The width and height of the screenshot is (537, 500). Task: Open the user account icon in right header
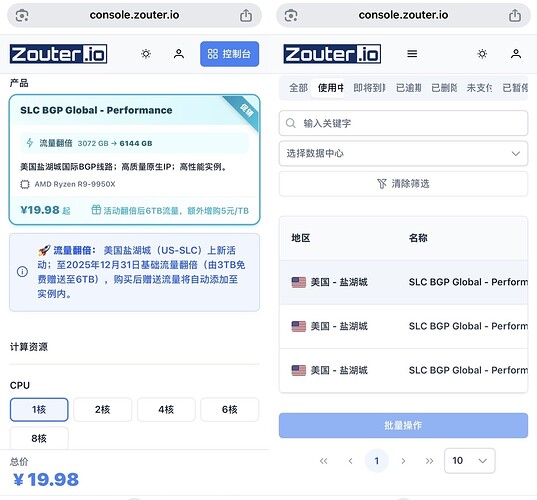[516, 54]
